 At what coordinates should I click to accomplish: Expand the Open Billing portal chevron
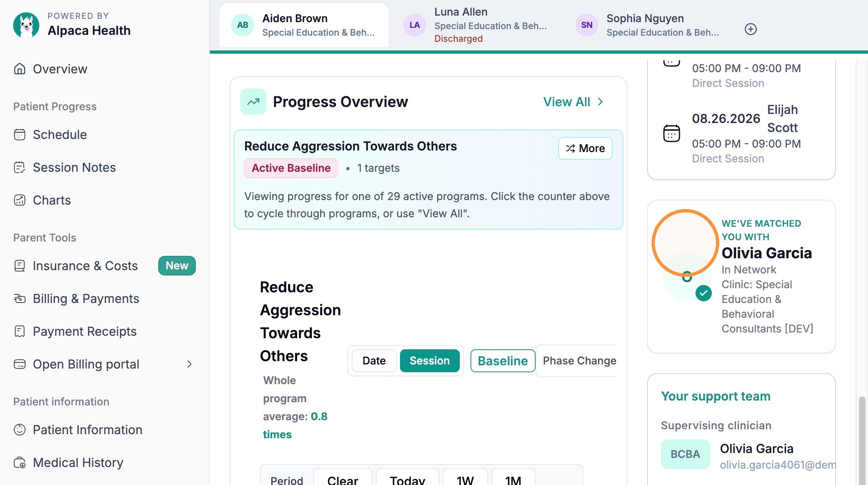tap(189, 364)
